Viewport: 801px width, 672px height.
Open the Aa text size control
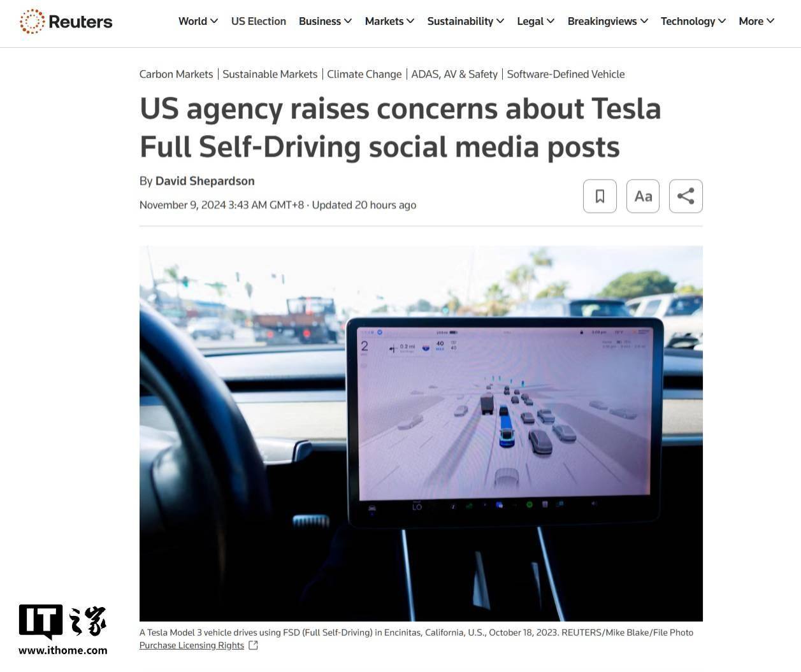pyautogui.click(x=643, y=196)
